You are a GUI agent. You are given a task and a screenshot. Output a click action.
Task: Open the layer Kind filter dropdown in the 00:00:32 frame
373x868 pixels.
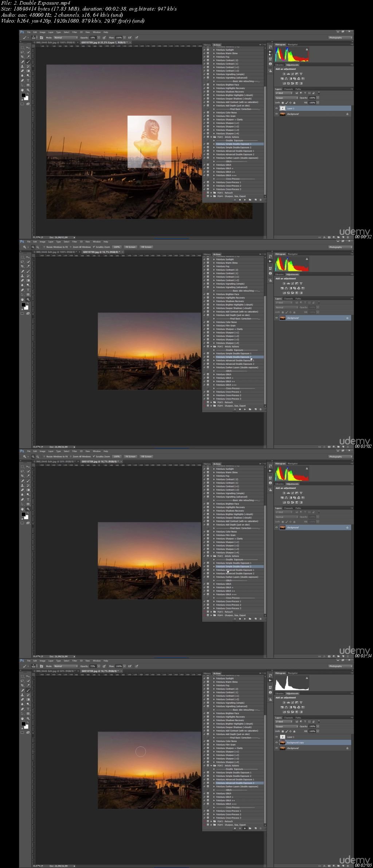pyautogui.click(x=284, y=93)
